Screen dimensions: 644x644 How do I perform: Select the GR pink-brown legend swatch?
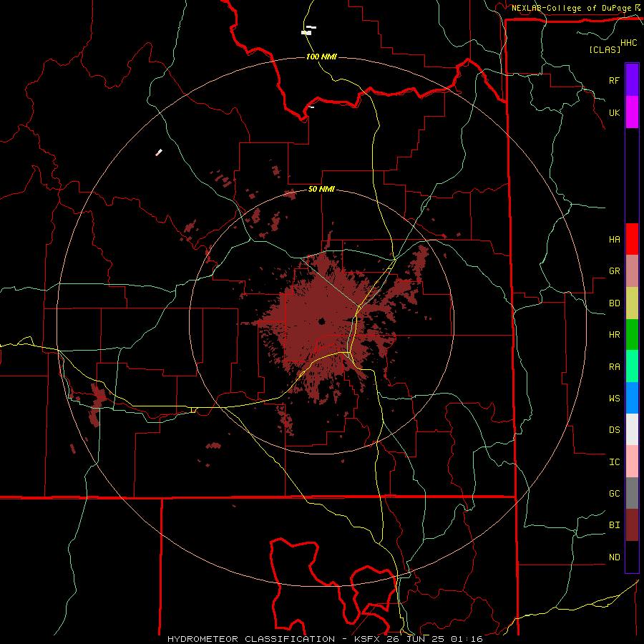pos(632,271)
